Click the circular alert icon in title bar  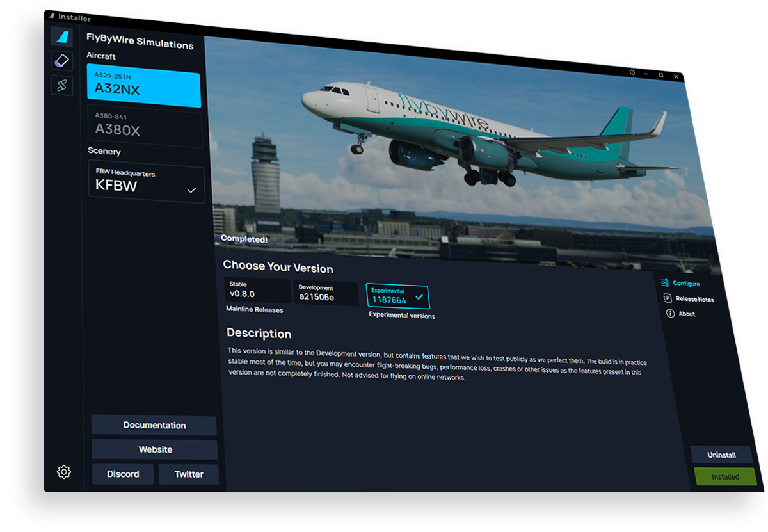tap(632, 72)
